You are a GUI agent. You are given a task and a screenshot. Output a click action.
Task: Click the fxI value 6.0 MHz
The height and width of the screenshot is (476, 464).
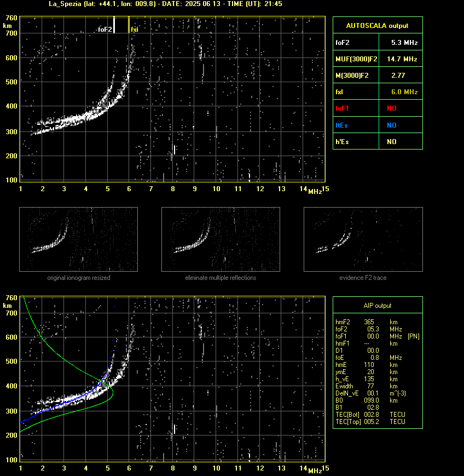(404, 92)
